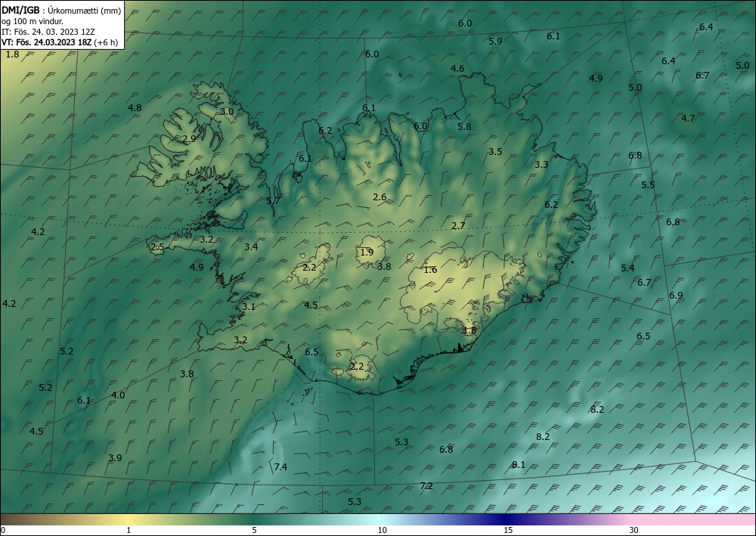Click the 'DMI/IGB : Úrkomumætti (mm)' title line

pyautogui.click(x=61, y=10)
